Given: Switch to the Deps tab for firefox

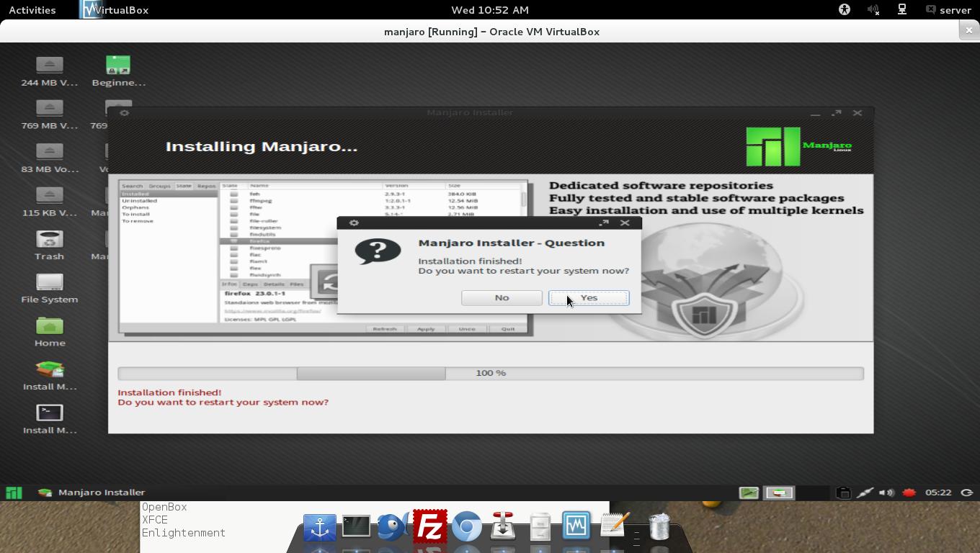Looking at the screenshot, I should coord(251,284).
